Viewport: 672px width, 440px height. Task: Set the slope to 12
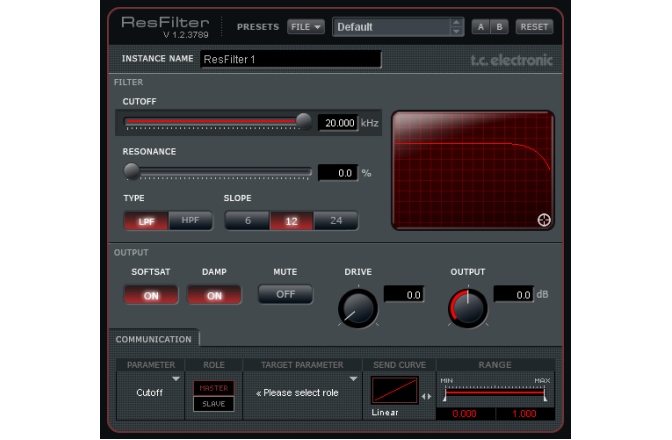pyautogui.click(x=291, y=221)
